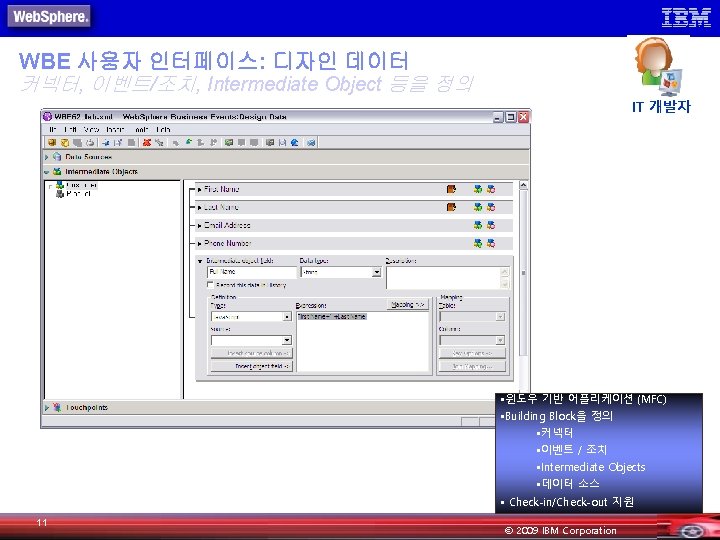Open the File menu

coord(53,130)
